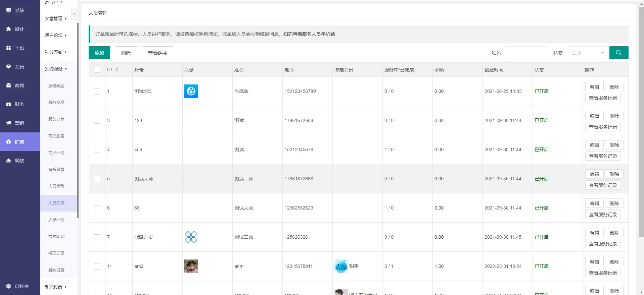Collapse sidebar with double-arrow icon
Image resolution: width=644 pixels, height=295 pixels.
click(x=74, y=14)
